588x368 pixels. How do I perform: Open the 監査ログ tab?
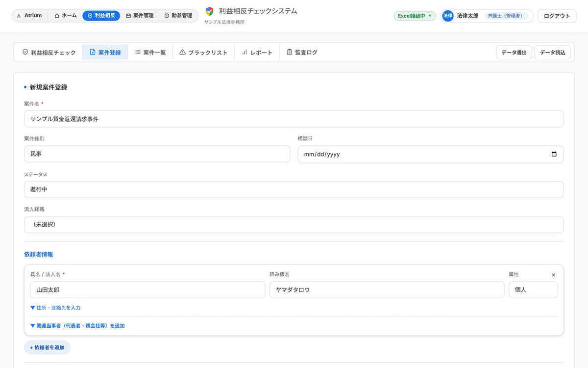point(302,53)
